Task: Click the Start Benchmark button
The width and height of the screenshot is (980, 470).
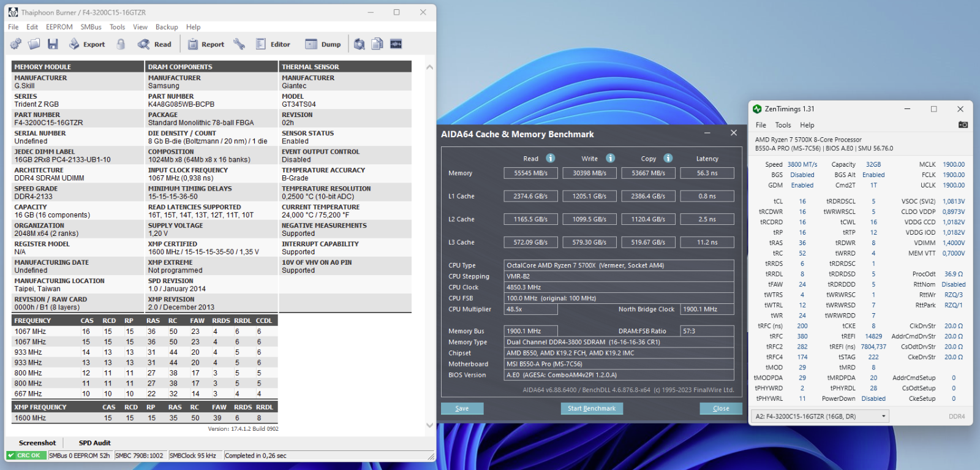Action: 592,408
